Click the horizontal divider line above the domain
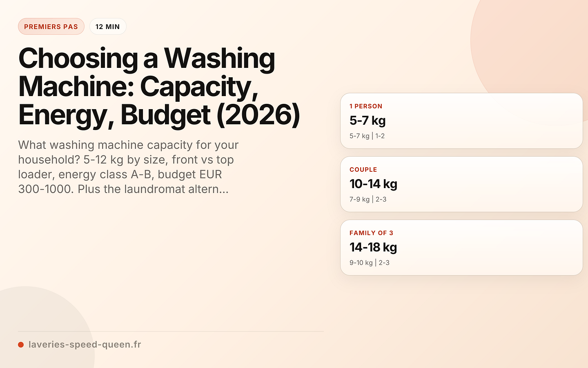The width and height of the screenshot is (588, 368). 171,331
